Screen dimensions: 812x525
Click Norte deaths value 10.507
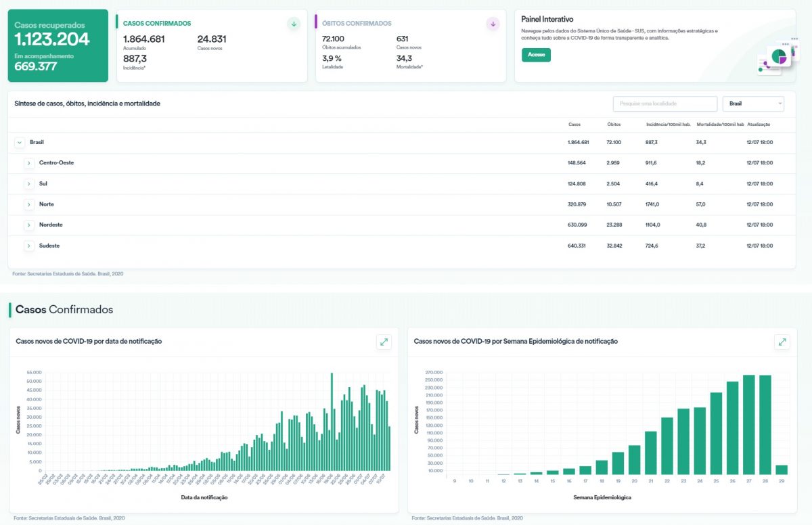615,204
